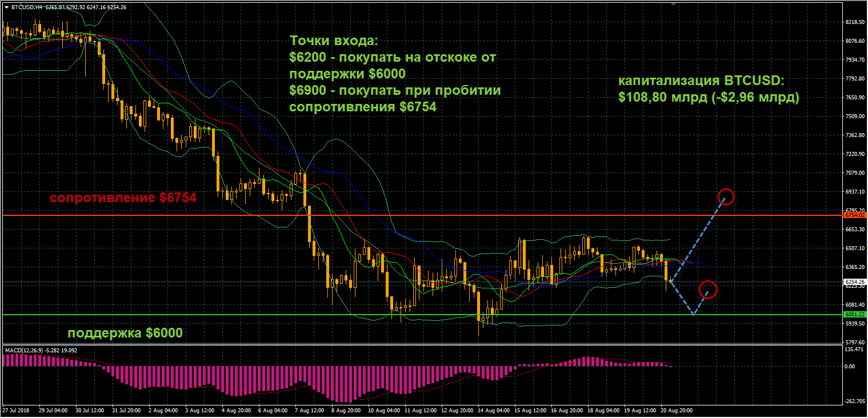Screen dimensions: 868x418
Task: Click the 6937.10 price axis label
Action: click(x=854, y=192)
